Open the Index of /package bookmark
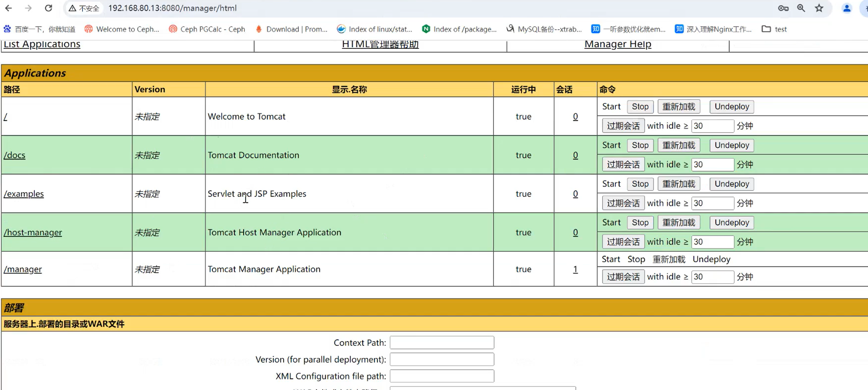 (459, 29)
